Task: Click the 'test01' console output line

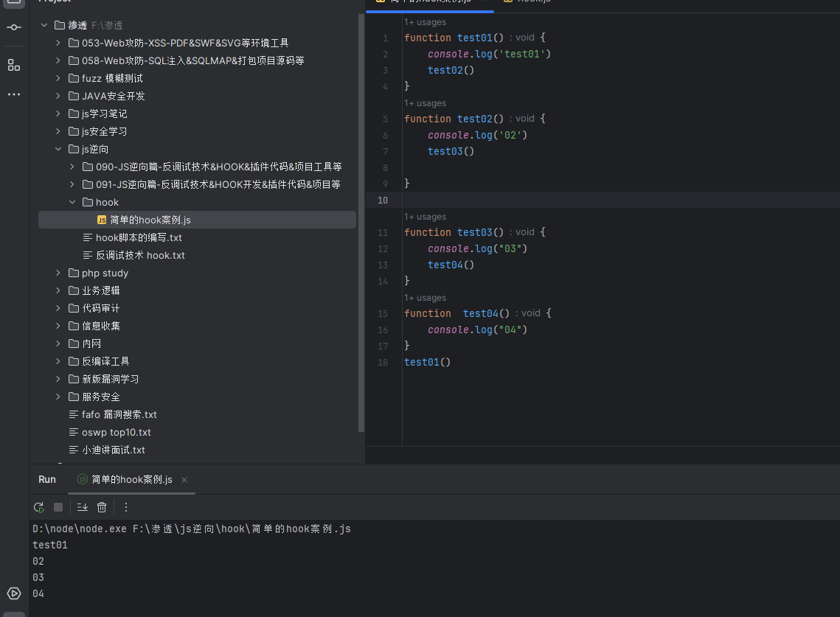Action: pyautogui.click(x=50, y=545)
